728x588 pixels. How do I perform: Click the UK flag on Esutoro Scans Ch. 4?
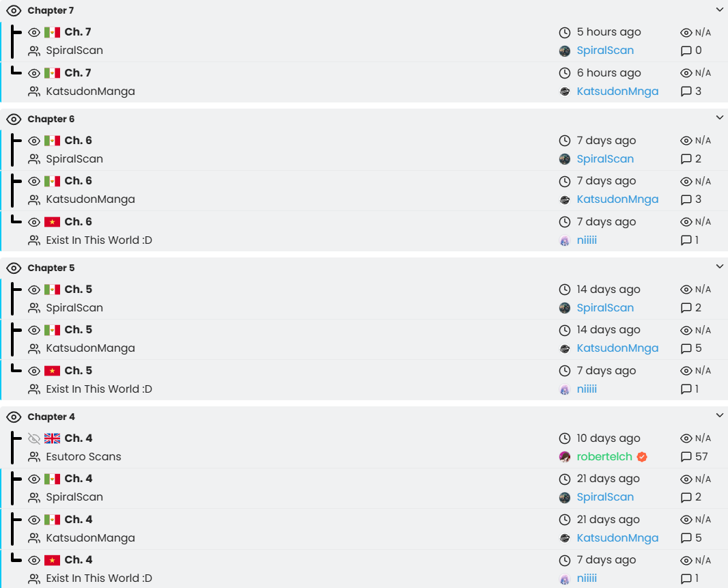(x=52, y=438)
